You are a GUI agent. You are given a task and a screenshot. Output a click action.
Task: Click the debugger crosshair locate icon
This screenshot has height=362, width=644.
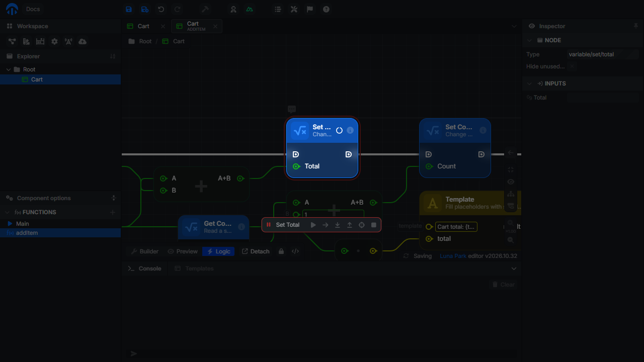tap(361, 225)
